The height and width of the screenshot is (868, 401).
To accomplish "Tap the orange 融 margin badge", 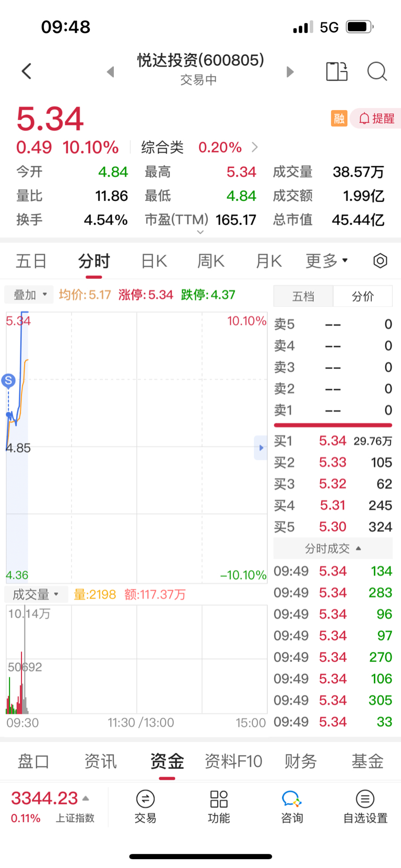I will coord(339,118).
